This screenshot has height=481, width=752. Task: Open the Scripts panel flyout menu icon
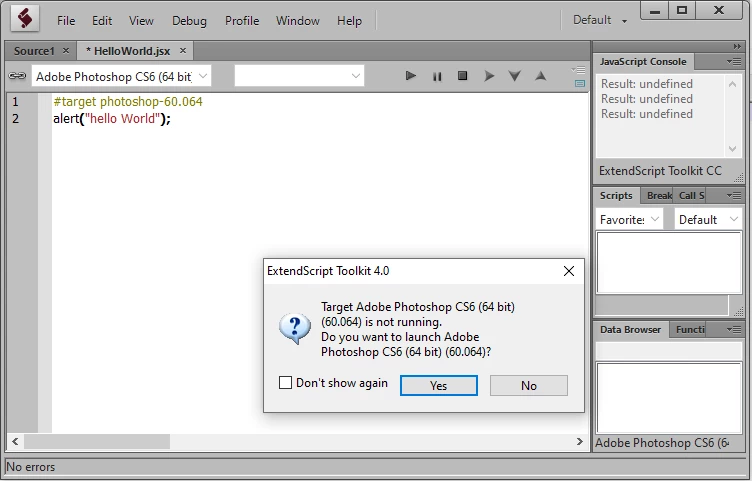[x=734, y=195]
